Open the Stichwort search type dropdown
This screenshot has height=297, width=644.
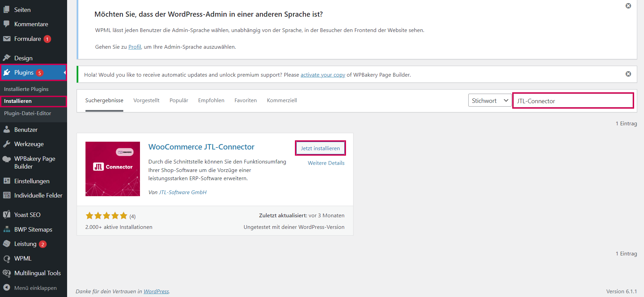(490, 100)
